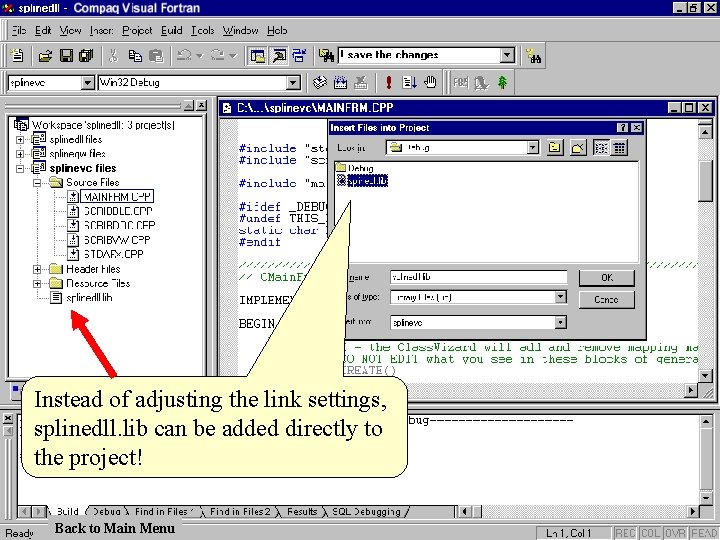The image size is (720, 540).
Task: Collapse the splinevc files tree node
Action: point(20,169)
